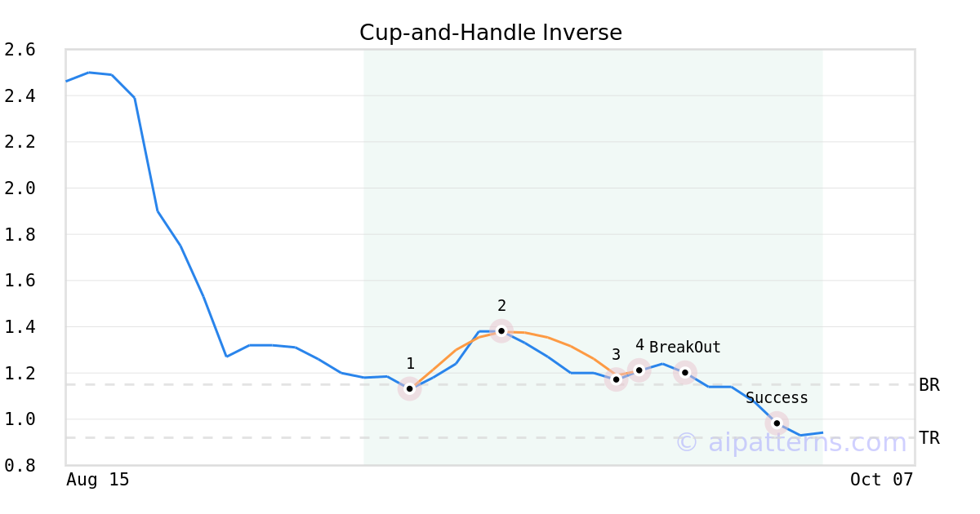The width and height of the screenshot is (980, 514).
Task: Click the 1.4 y-axis value
Action: click(x=20, y=327)
